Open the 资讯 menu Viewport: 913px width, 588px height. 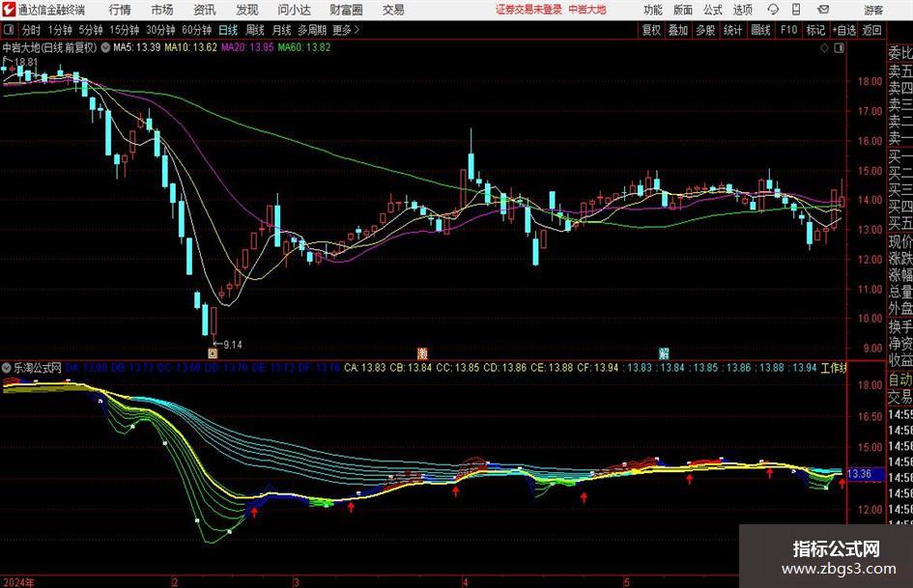tap(205, 10)
